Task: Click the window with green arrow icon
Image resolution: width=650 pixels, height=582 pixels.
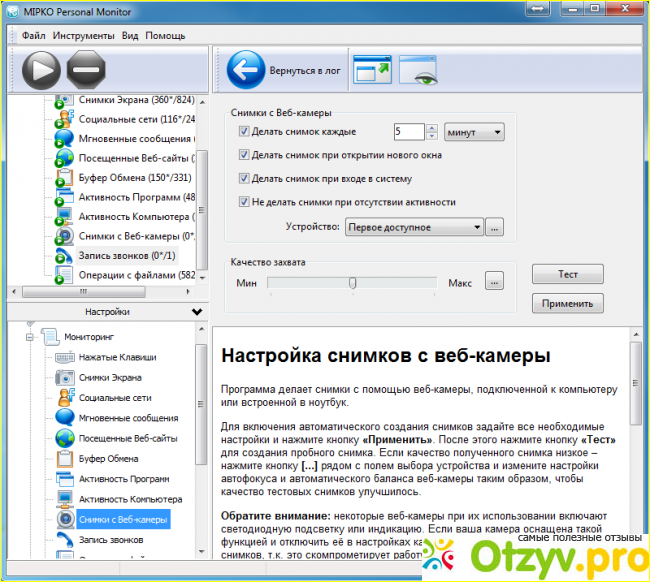Action: click(372, 70)
